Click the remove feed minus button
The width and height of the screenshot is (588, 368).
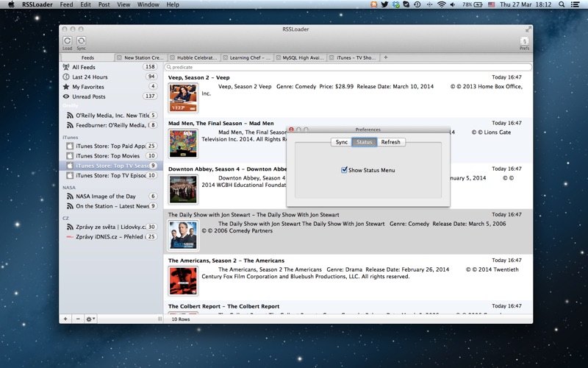pyautogui.click(x=78, y=319)
